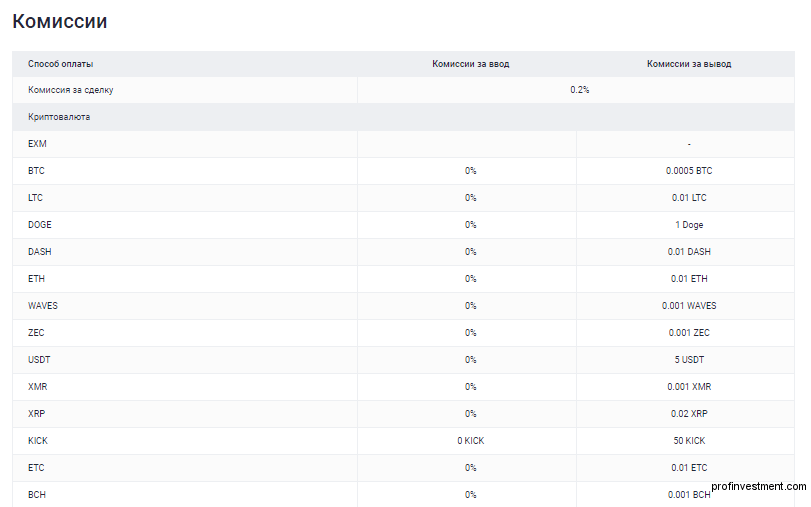Click the ETH deposit fee 0%

pos(471,279)
